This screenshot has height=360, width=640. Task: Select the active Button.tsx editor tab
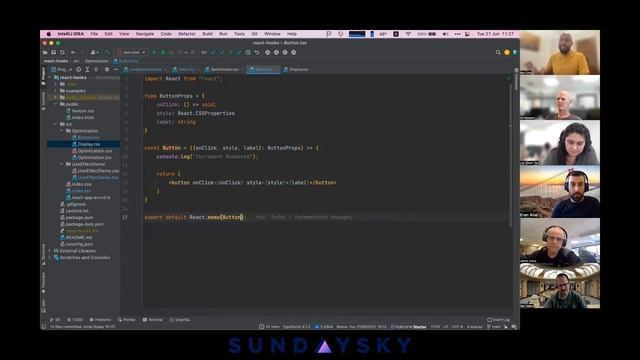(x=263, y=69)
